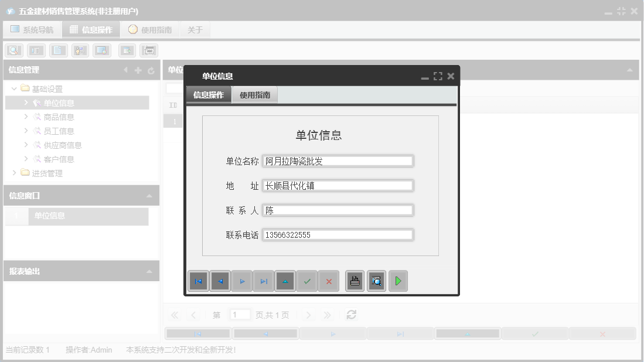
Task: Click the page number input field
Action: [x=240, y=315]
